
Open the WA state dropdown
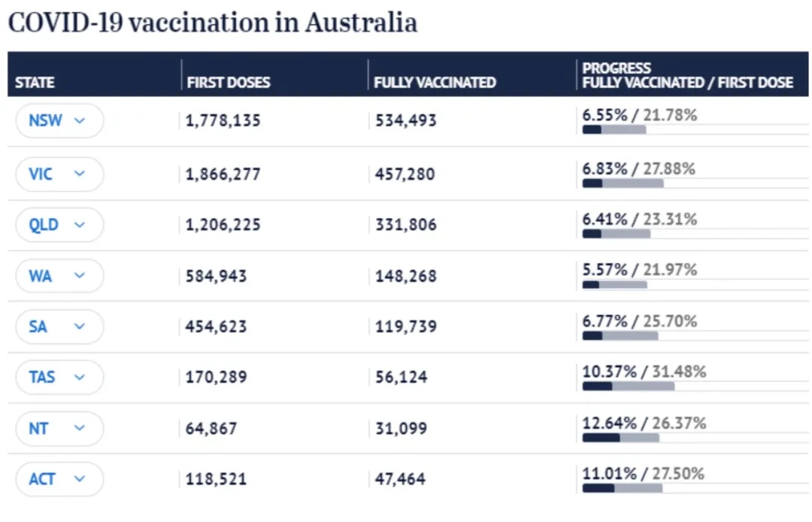click(x=59, y=276)
